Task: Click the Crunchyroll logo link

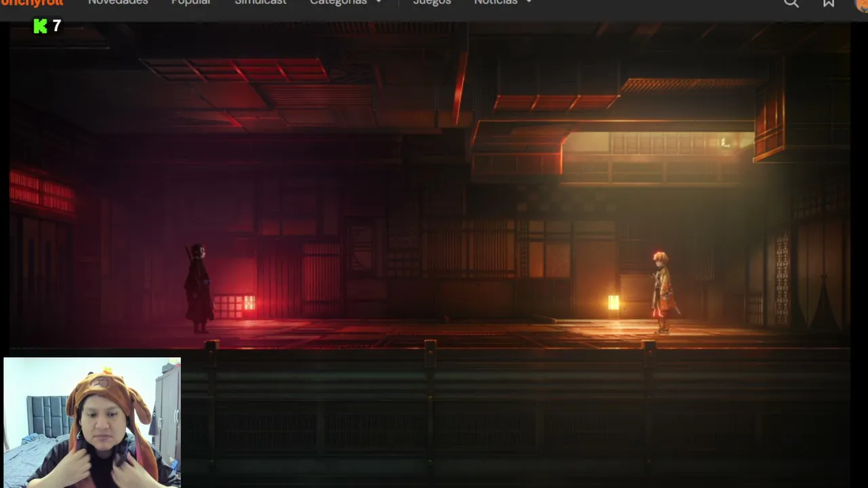Action: pyautogui.click(x=32, y=3)
